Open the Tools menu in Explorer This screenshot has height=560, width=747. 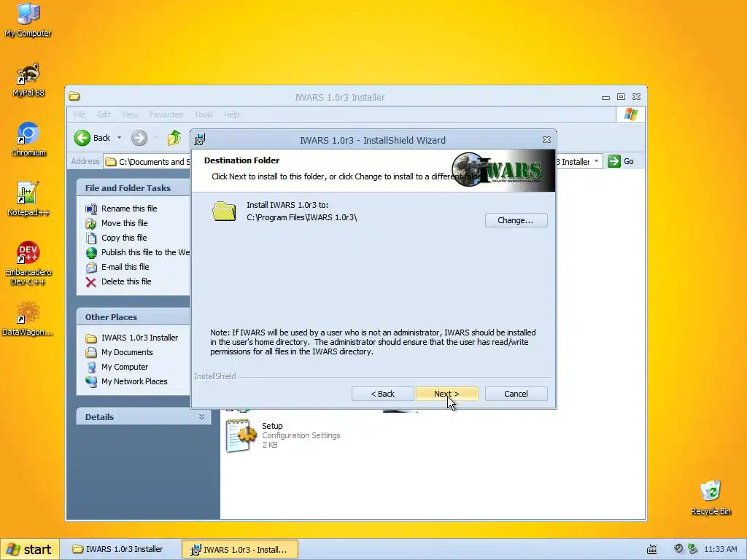tap(204, 114)
